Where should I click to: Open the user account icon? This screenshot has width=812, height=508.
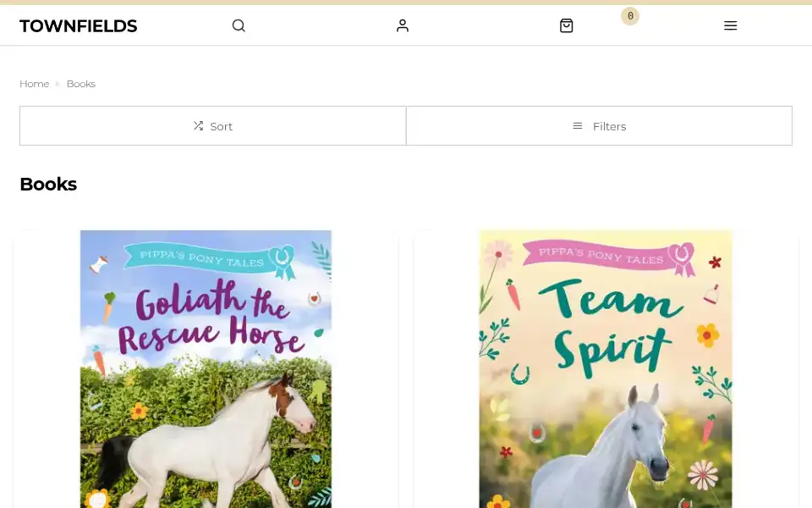403,25
